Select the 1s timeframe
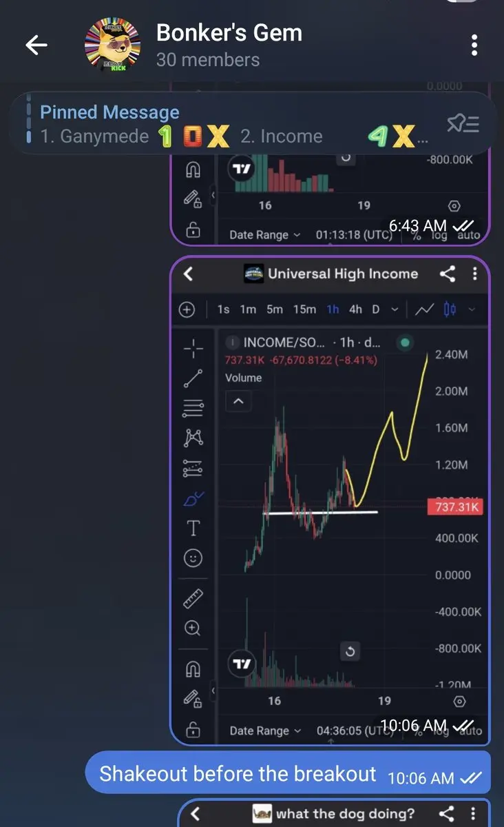The height and width of the screenshot is (827, 504). coord(223,309)
